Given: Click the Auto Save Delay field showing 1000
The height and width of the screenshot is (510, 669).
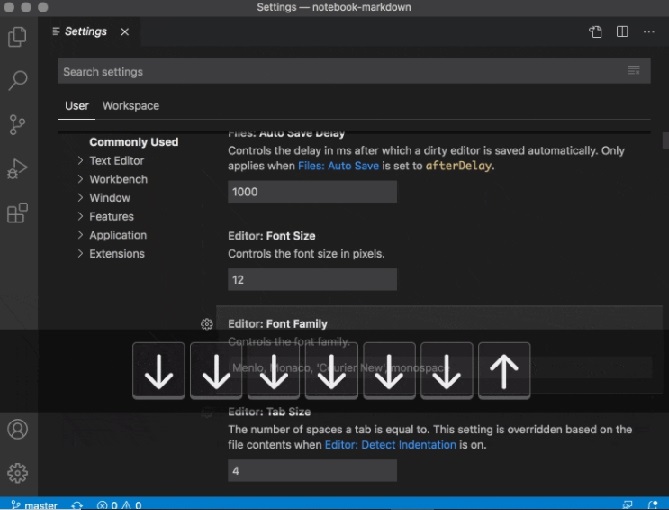Looking at the screenshot, I should click(312, 192).
